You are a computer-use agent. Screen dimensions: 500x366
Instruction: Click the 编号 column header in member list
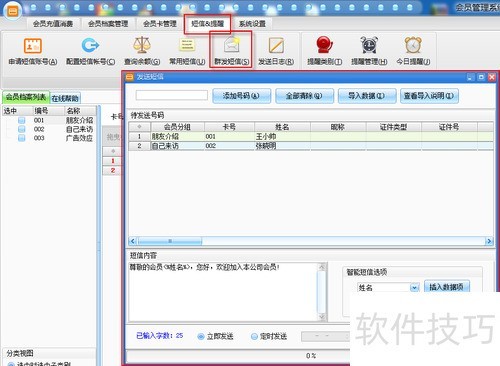pyautogui.click(x=48, y=111)
